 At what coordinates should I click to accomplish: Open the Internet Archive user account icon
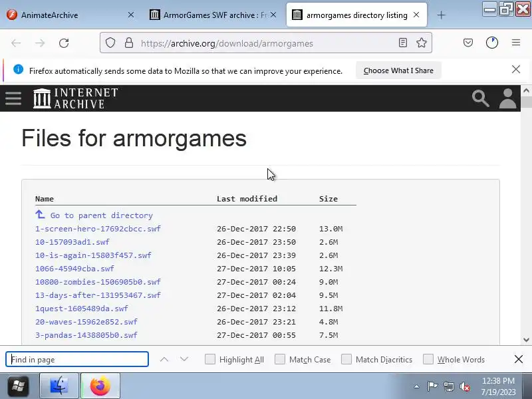coord(507,98)
